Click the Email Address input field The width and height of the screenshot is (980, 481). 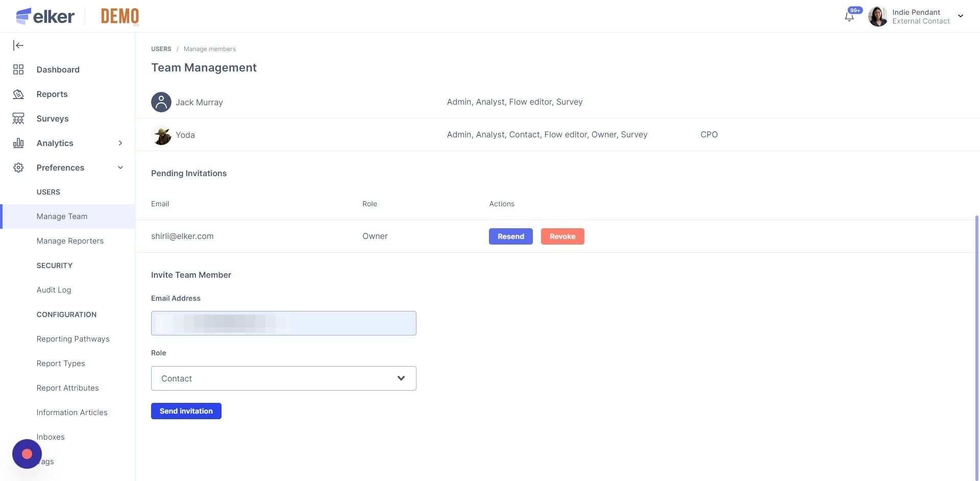point(283,323)
